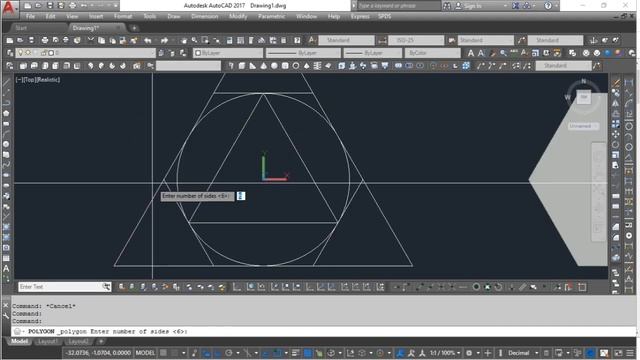Open the Draw menu
This screenshot has width=640, height=360.
click(174, 17)
